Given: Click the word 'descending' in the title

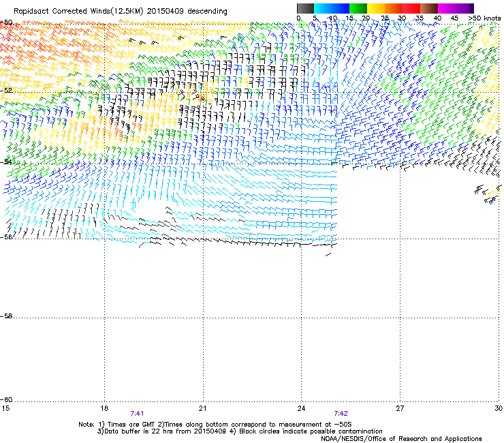Looking at the screenshot, I should coord(207,12).
